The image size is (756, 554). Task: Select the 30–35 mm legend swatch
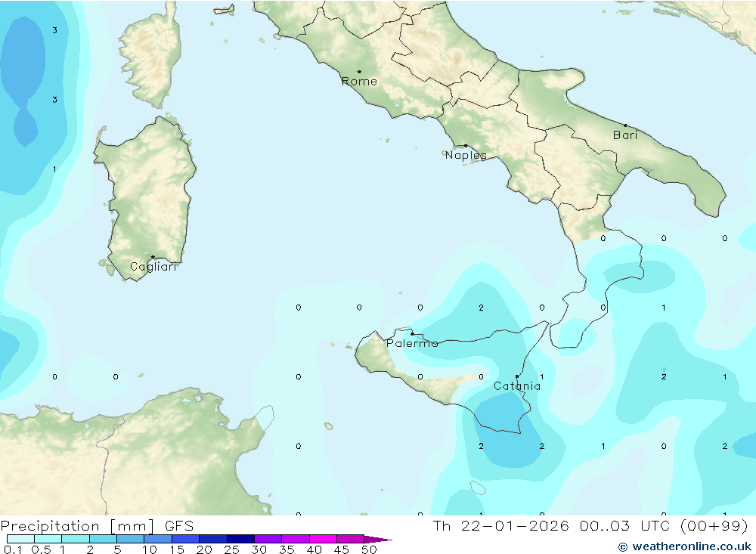click(268, 539)
